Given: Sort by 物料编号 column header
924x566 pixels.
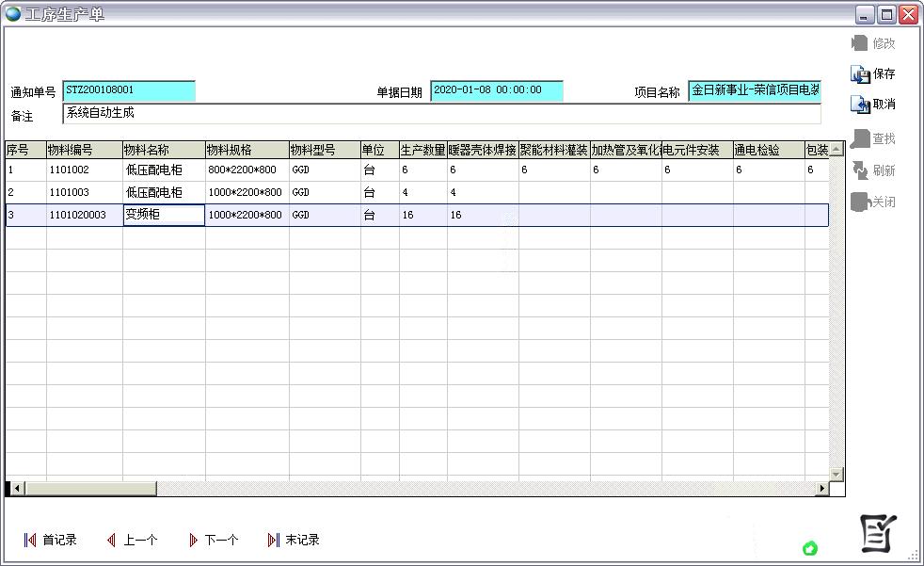Looking at the screenshot, I should pyautogui.click(x=84, y=150).
